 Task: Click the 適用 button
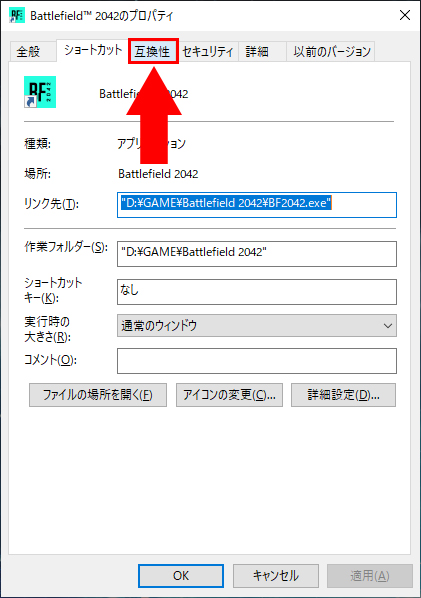370,575
